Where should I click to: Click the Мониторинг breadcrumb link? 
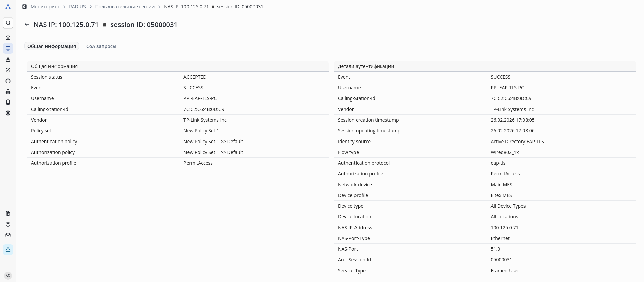45,7
